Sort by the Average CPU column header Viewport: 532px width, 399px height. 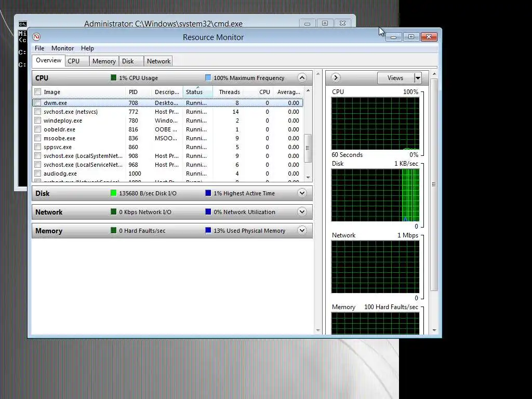pyautogui.click(x=288, y=92)
